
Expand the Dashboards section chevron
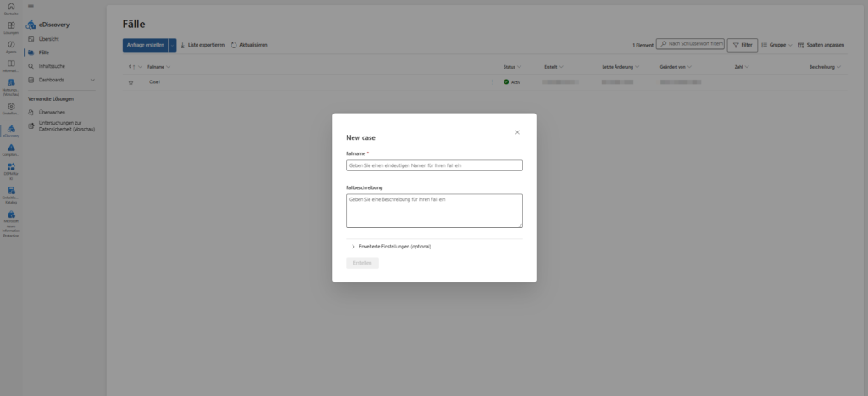92,80
